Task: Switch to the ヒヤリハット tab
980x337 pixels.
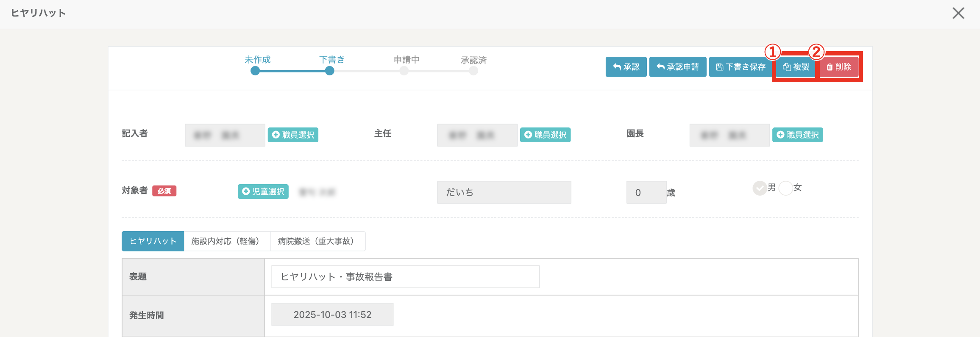Action: coord(153,241)
